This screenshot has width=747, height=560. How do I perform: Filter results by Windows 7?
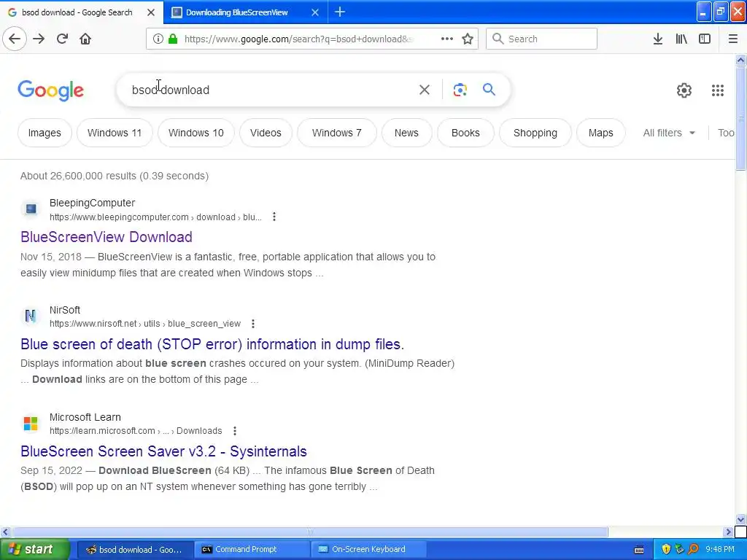point(337,133)
